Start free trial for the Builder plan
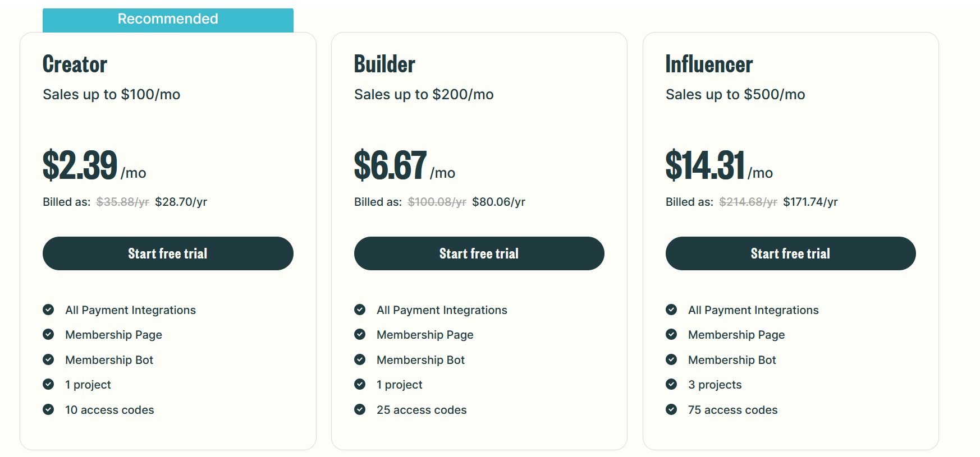 pyautogui.click(x=479, y=253)
